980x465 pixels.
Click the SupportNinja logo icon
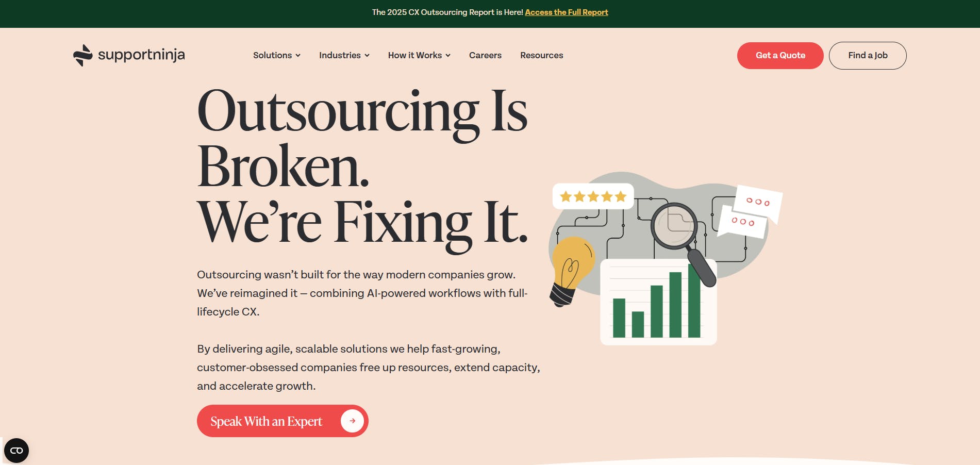pos(82,55)
